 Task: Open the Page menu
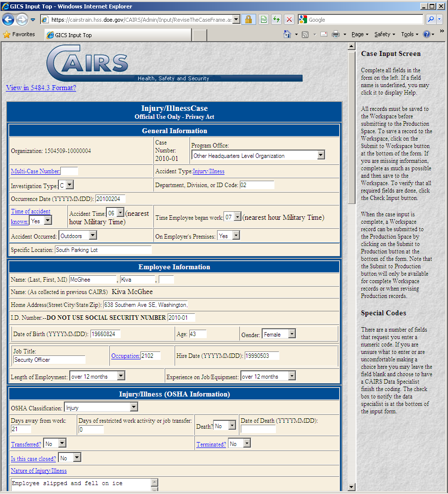coord(359,34)
